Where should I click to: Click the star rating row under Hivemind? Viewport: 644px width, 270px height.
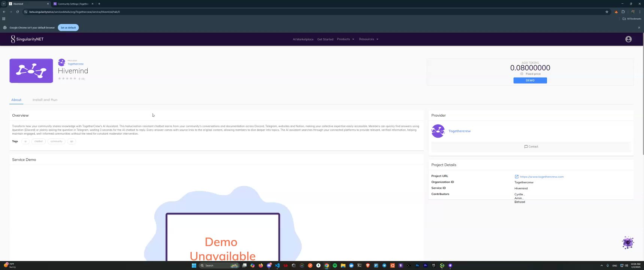point(67,78)
